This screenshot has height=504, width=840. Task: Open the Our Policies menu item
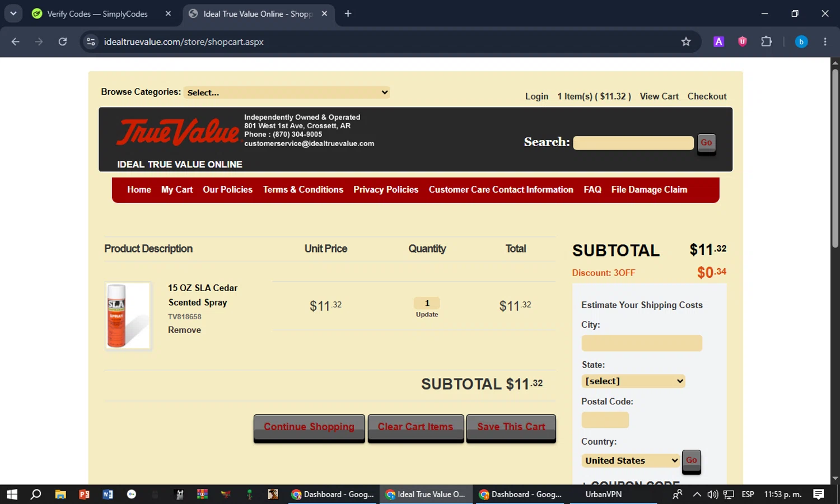227,190
